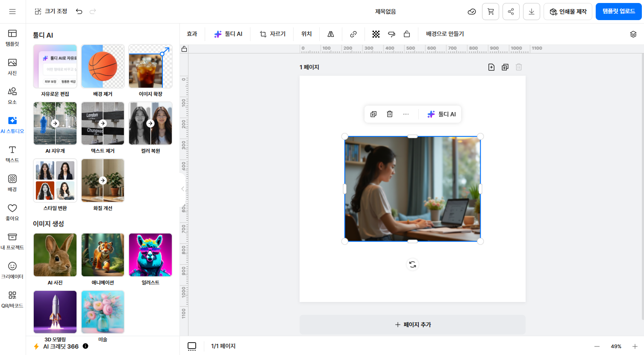The height and width of the screenshot is (355, 644).
Task: Duplicate element in floating toolbar
Action: pos(373,114)
